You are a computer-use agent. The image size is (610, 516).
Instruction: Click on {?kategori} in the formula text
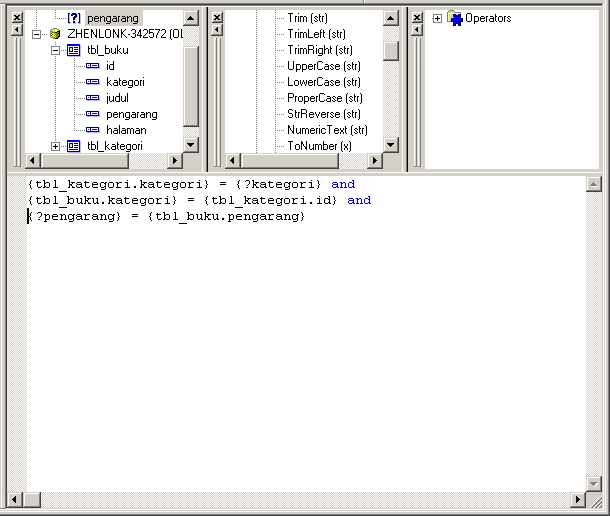click(x=279, y=184)
